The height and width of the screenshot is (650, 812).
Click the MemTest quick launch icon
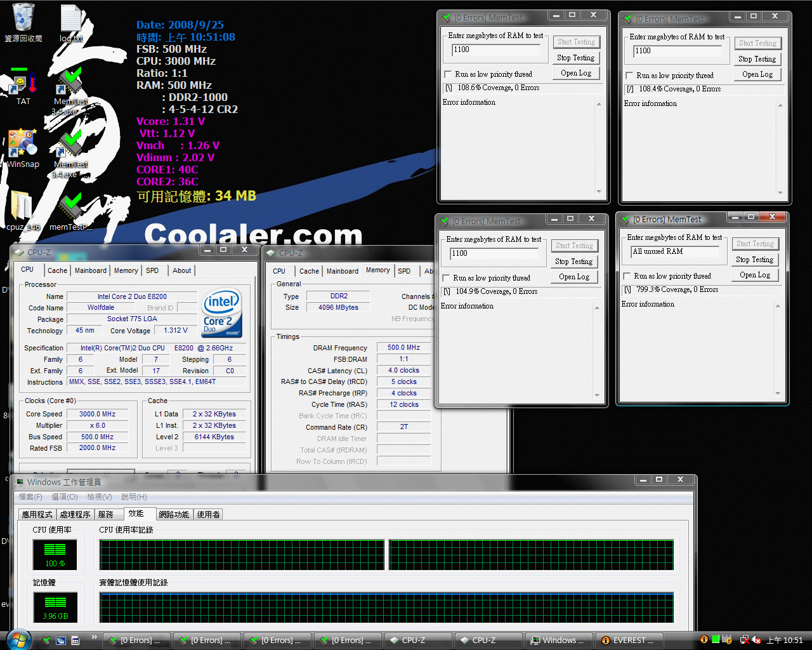[46, 640]
